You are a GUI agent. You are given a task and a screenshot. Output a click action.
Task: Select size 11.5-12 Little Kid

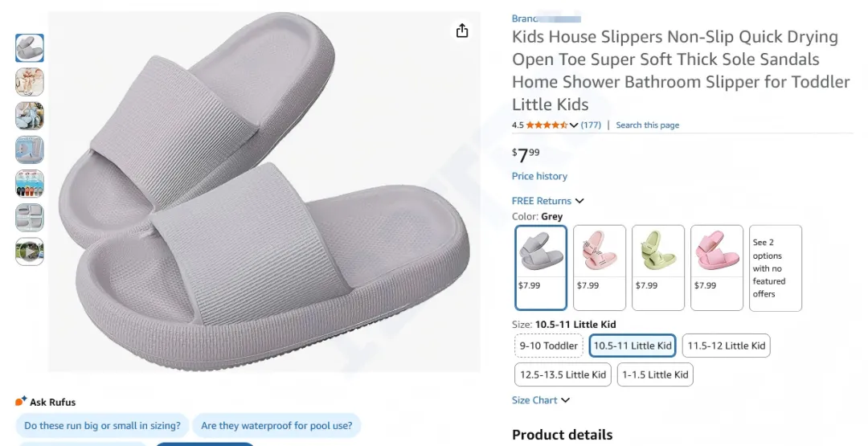[x=726, y=346]
